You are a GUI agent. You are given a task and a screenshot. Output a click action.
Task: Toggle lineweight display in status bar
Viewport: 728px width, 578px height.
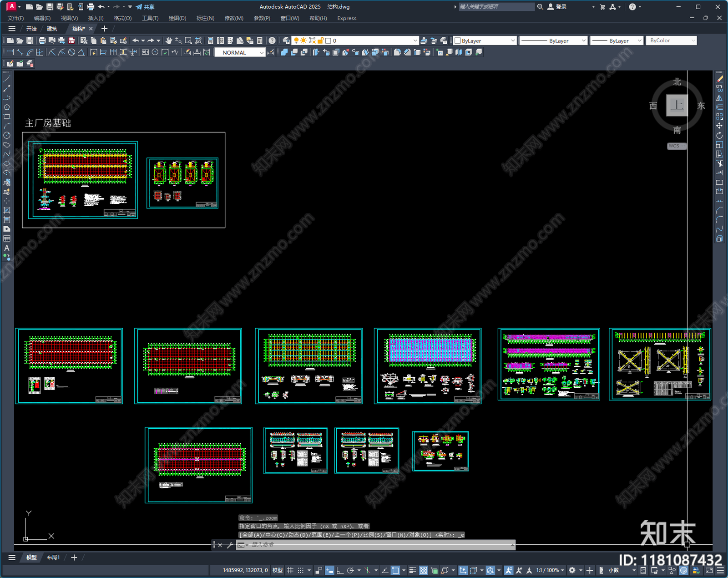click(x=413, y=570)
